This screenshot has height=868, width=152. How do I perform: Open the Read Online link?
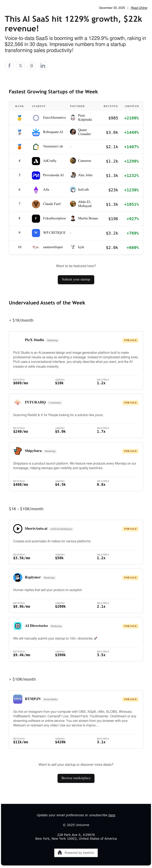pyautogui.click(x=139, y=8)
